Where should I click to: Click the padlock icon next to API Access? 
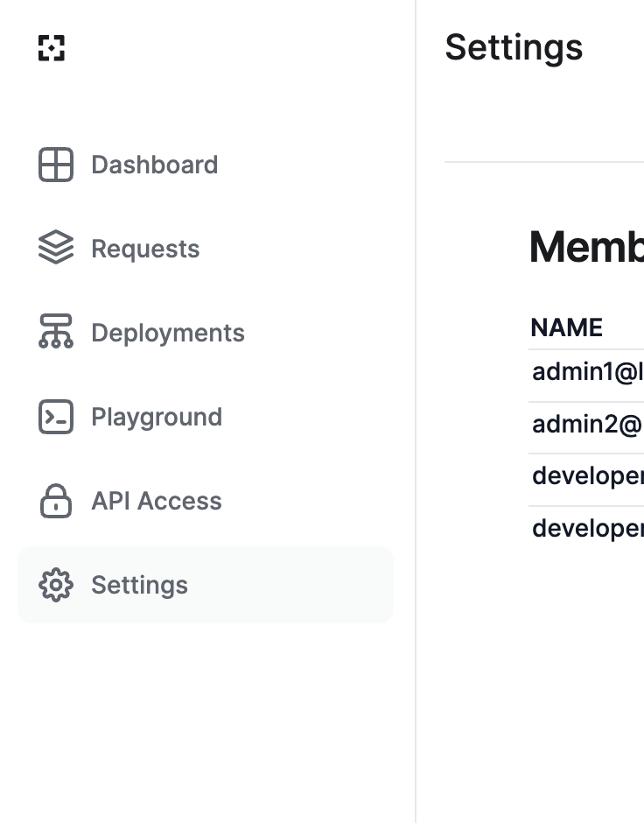pos(56,501)
